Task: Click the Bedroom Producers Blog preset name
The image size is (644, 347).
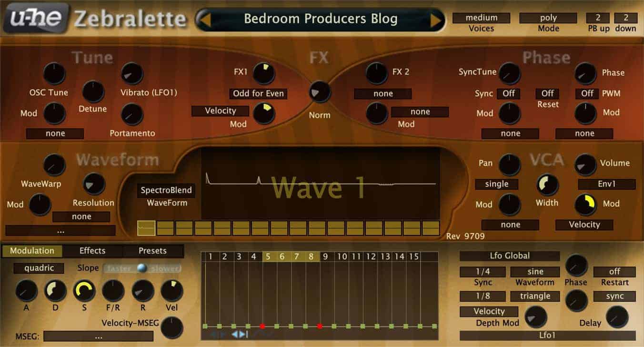Action: (x=321, y=19)
